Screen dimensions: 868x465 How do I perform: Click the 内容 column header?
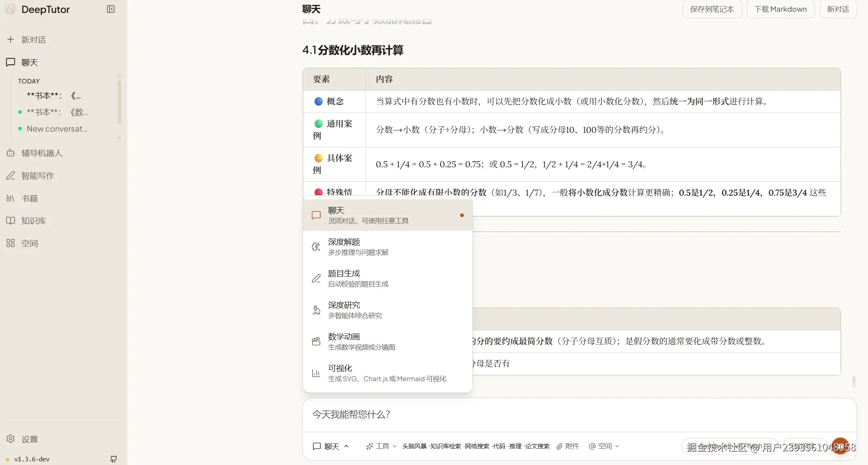(603, 79)
